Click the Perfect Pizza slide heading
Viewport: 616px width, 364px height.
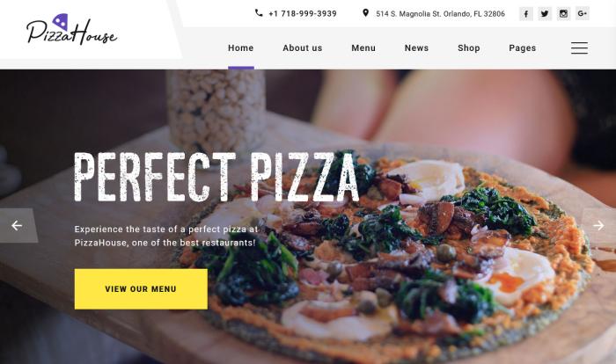pos(216,177)
